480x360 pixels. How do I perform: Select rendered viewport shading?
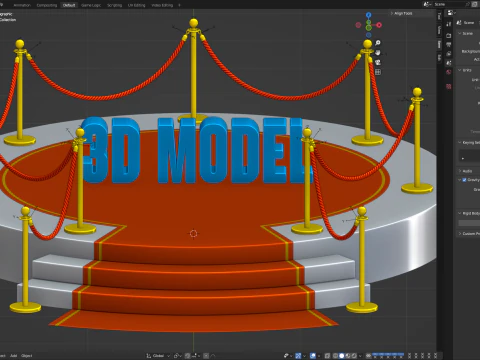(354, 356)
